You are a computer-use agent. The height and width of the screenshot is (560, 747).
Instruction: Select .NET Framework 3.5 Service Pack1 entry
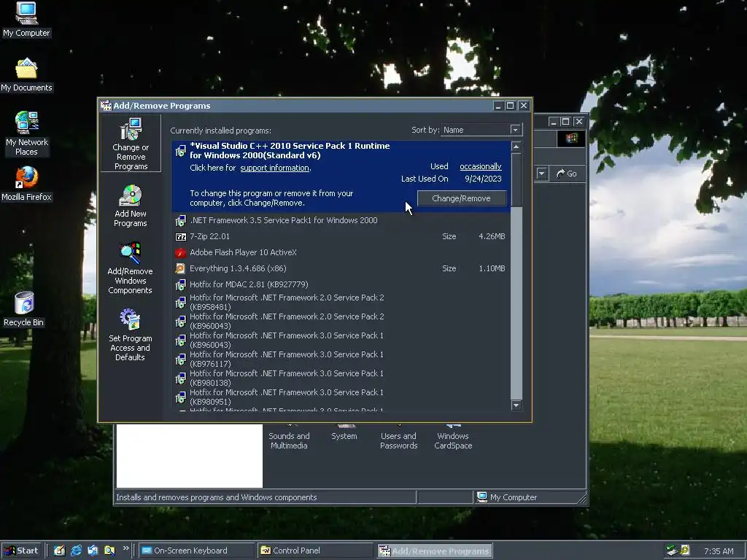click(341, 220)
